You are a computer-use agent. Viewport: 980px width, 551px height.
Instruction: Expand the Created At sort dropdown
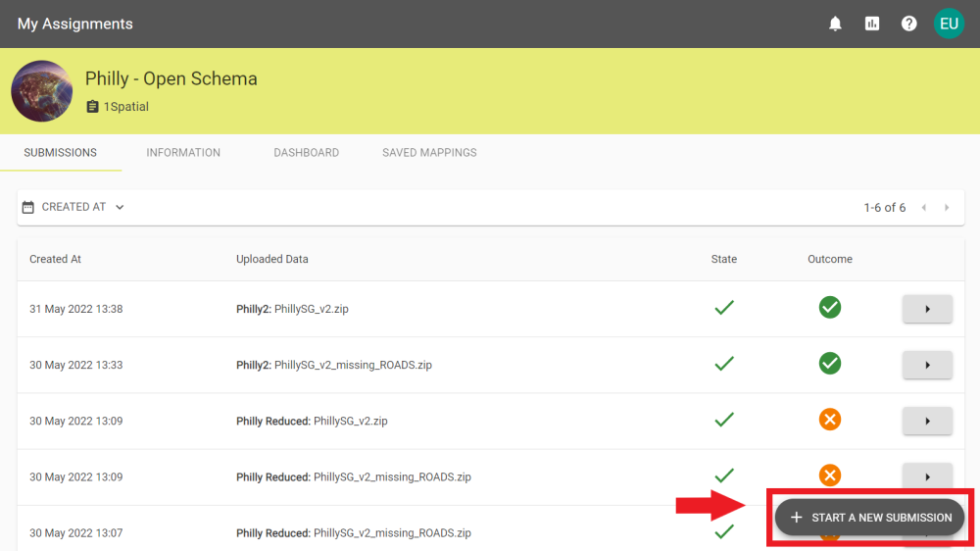click(120, 208)
